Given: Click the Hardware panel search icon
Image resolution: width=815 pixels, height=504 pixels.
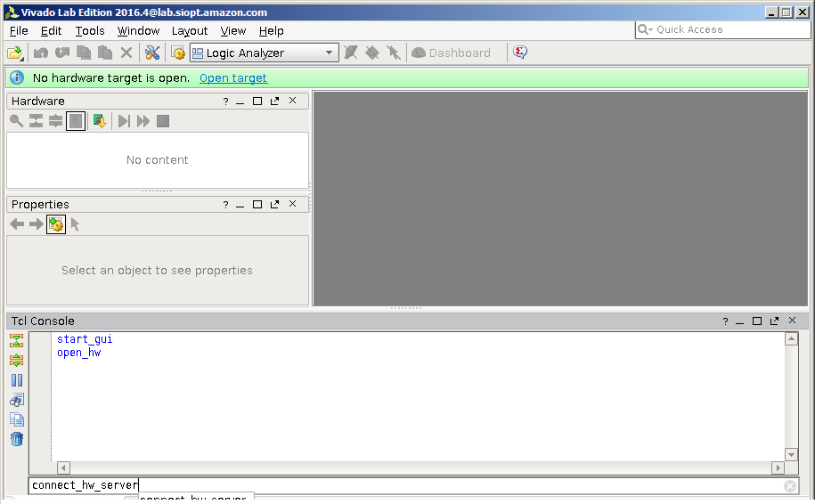Looking at the screenshot, I should coord(16,121).
